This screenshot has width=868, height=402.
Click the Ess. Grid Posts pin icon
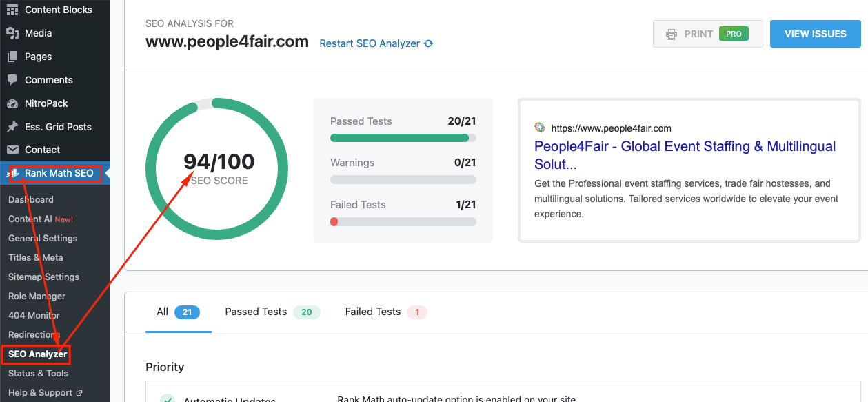12,127
